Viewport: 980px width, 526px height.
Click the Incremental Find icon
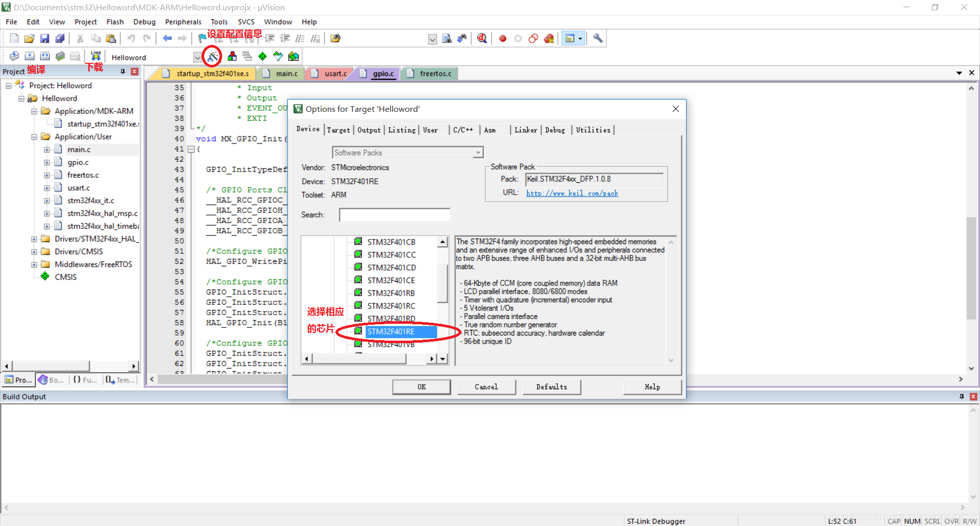462,38
